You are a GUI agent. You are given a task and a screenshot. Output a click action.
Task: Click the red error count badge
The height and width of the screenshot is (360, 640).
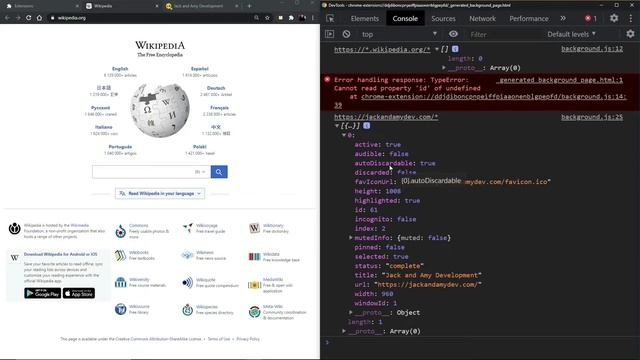pos(590,18)
